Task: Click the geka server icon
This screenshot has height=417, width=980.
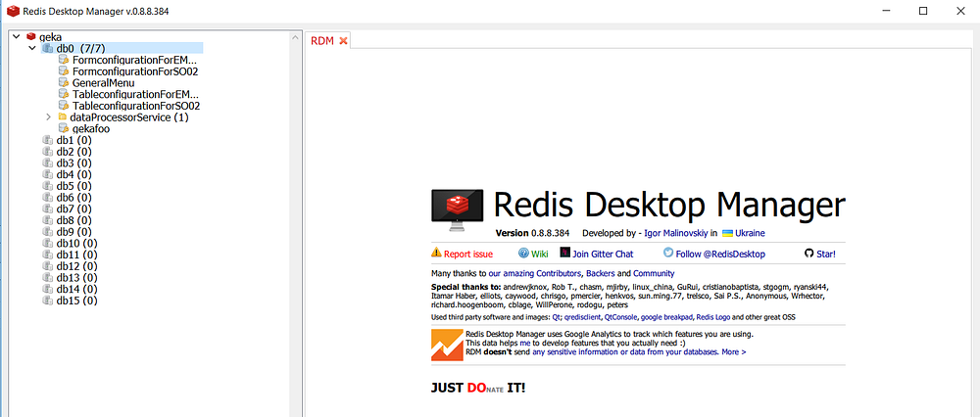Action: (31, 37)
